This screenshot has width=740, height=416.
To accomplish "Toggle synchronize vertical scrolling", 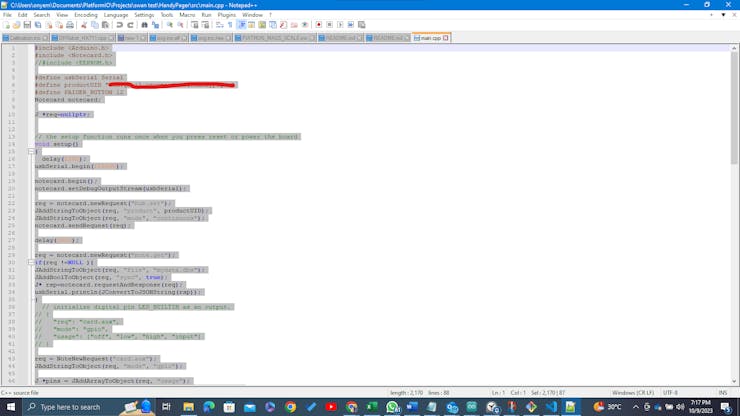I will tap(194, 25).
